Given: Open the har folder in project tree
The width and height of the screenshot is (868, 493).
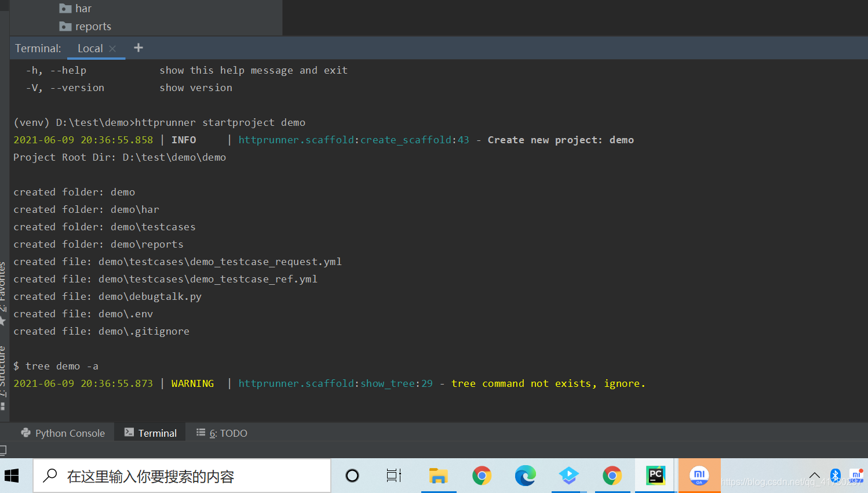Looking at the screenshot, I should coord(76,9).
